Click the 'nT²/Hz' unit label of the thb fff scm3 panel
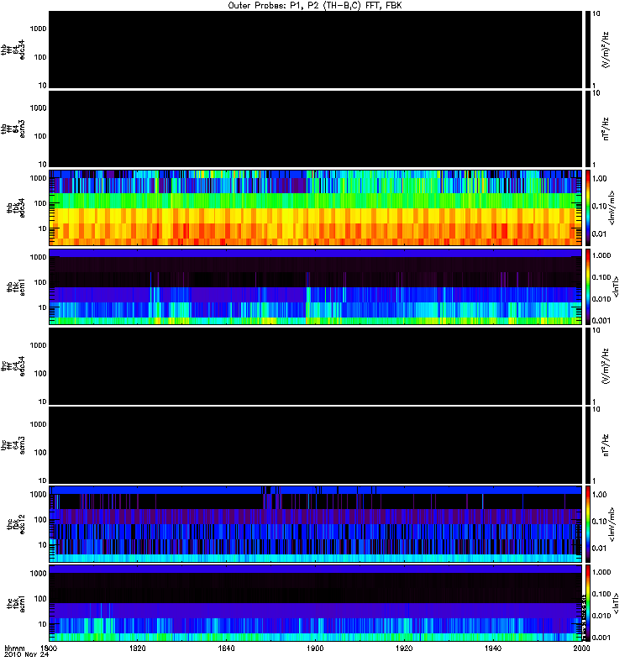 point(605,129)
